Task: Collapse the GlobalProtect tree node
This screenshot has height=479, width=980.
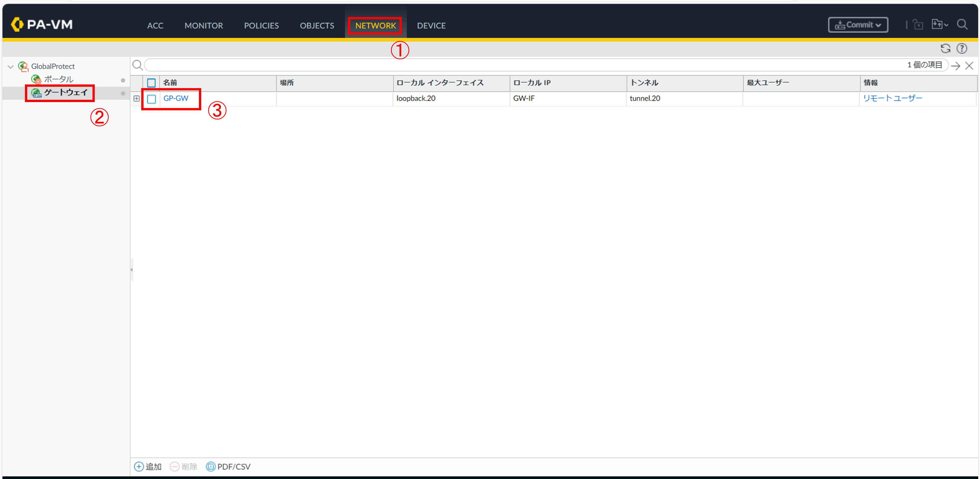Action: (x=11, y=67)
